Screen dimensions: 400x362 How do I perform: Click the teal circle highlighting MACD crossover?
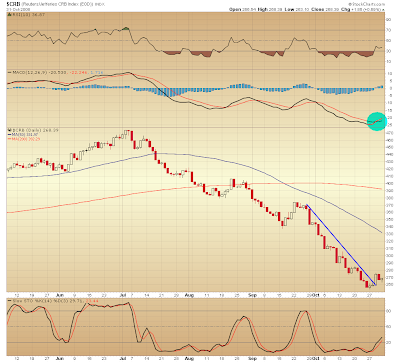coord(377,121)
